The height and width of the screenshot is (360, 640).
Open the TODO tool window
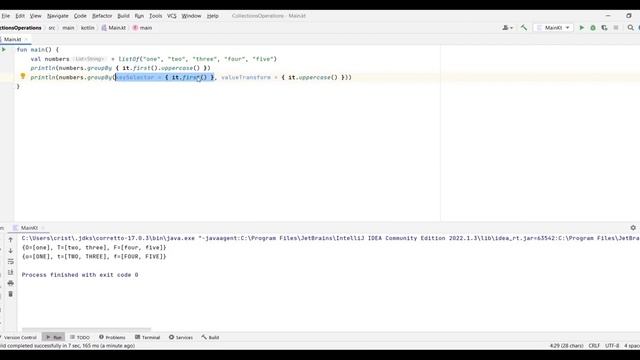80,338
